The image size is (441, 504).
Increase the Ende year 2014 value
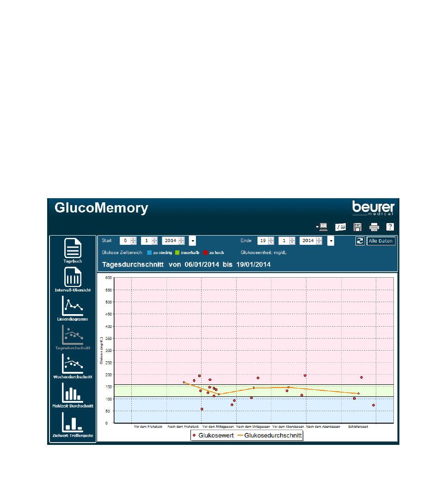click(319, 239)
